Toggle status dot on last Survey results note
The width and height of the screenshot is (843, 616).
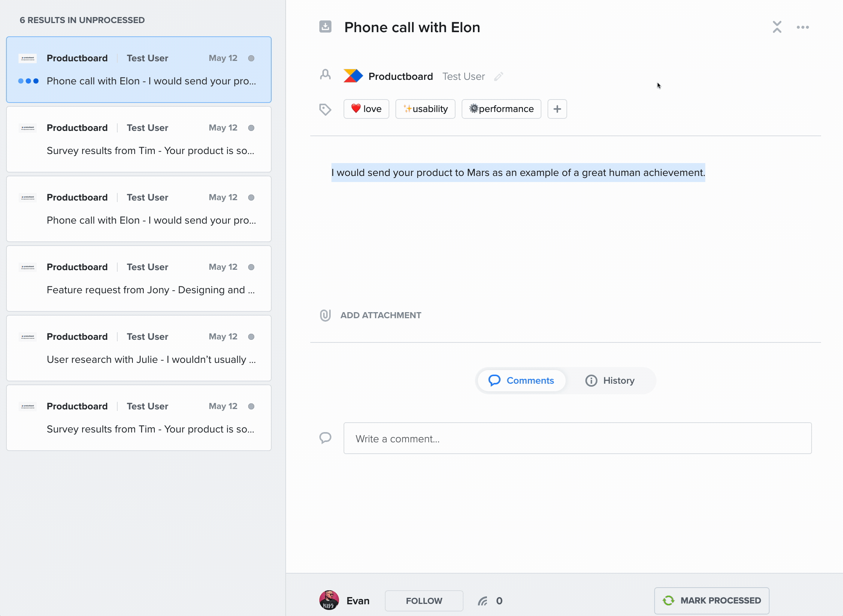point(251,406)
